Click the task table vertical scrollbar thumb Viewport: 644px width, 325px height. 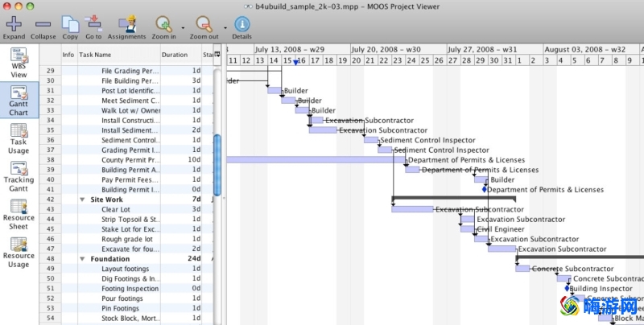[x=217, y=165]
